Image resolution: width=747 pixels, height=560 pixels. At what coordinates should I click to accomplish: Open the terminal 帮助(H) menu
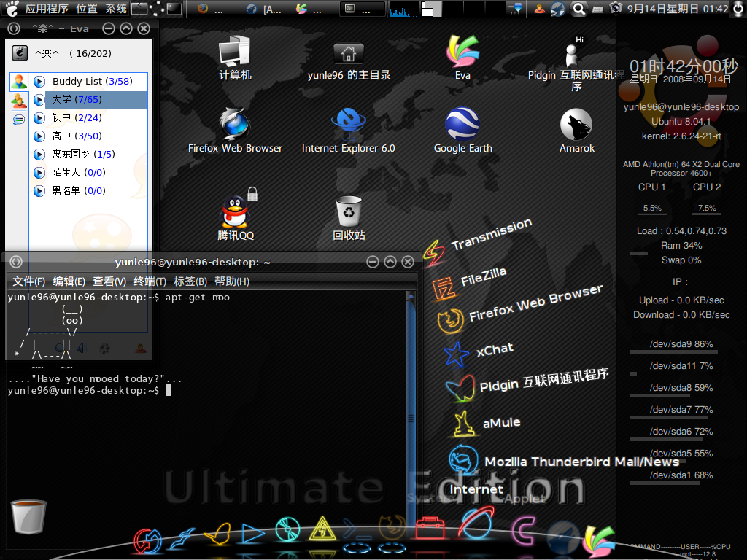tap(232, 281)
